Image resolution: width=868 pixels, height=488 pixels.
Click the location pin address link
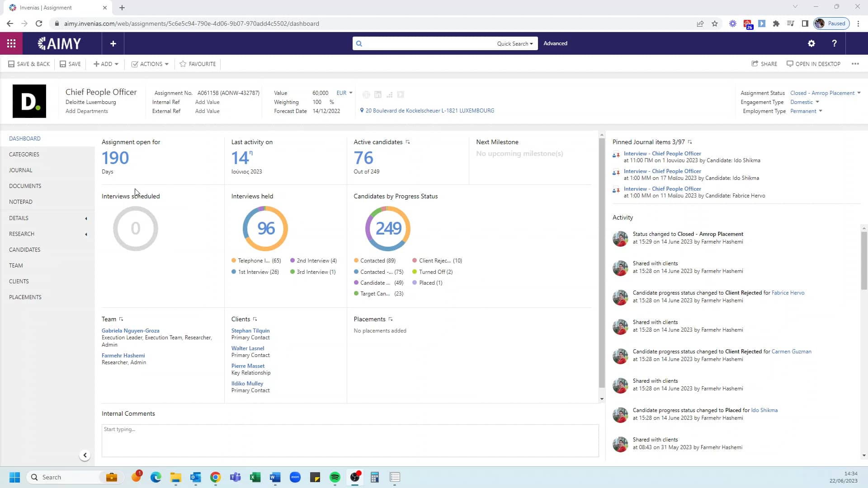pyautogui.click(x=427, y=111)
